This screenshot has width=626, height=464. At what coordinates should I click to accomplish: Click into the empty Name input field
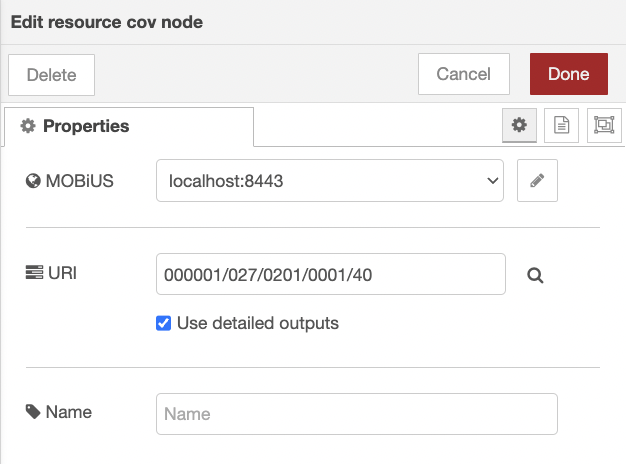tap(356, 413)
